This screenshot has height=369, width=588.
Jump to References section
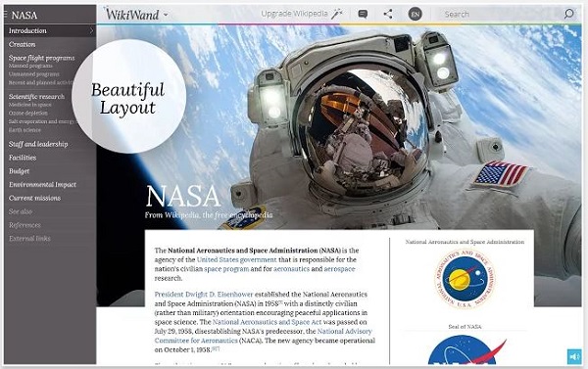24,225
